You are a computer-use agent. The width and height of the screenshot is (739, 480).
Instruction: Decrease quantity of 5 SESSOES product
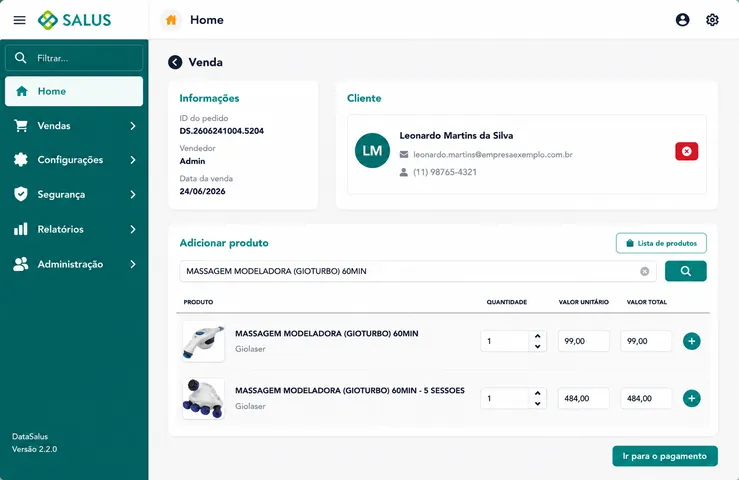click(537, 404)
